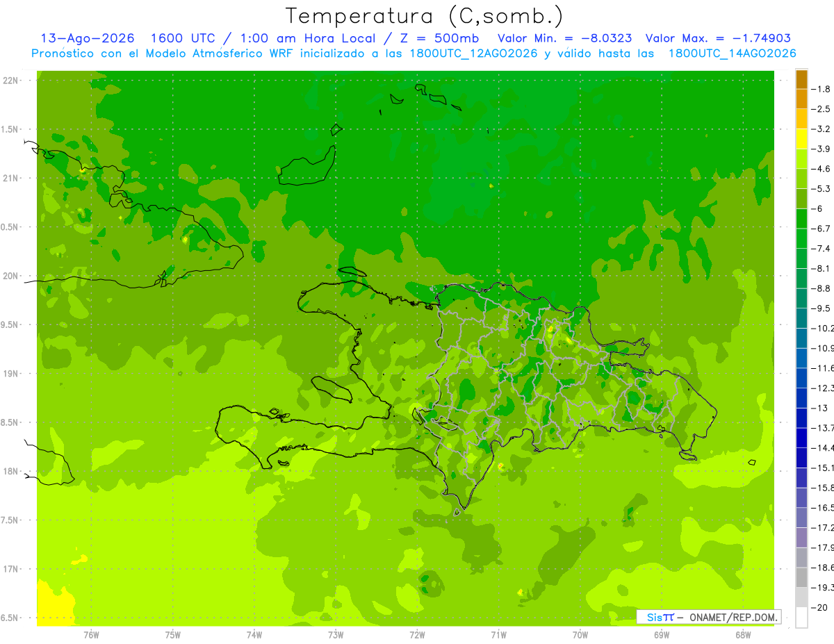
Task: Click the '-8.1' colorbar value
Action: coord(821,269)
